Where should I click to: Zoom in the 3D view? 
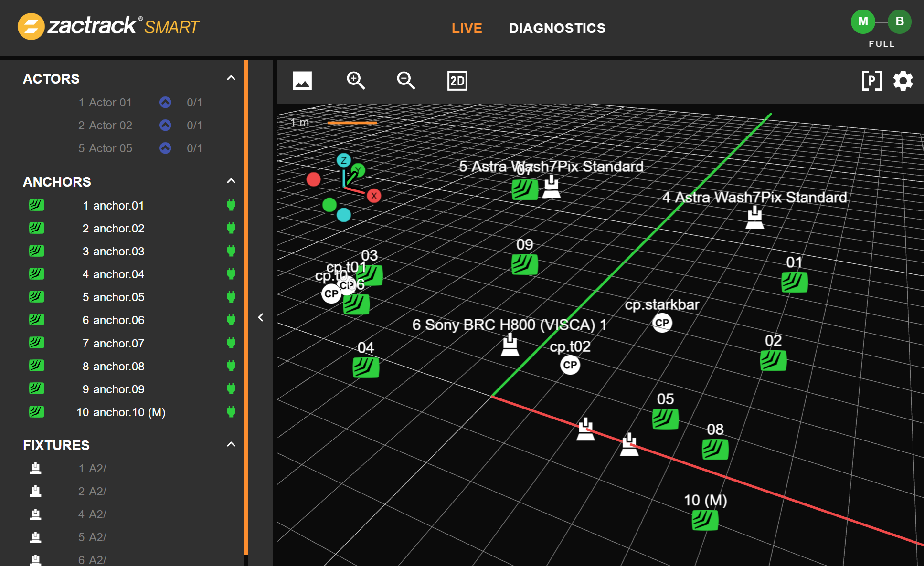point(356,81)
